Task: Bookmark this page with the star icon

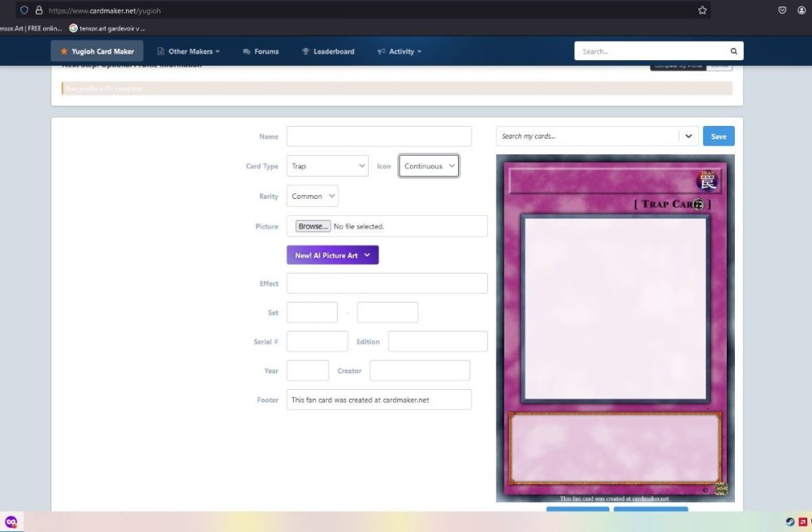Action: pos(702,11)
